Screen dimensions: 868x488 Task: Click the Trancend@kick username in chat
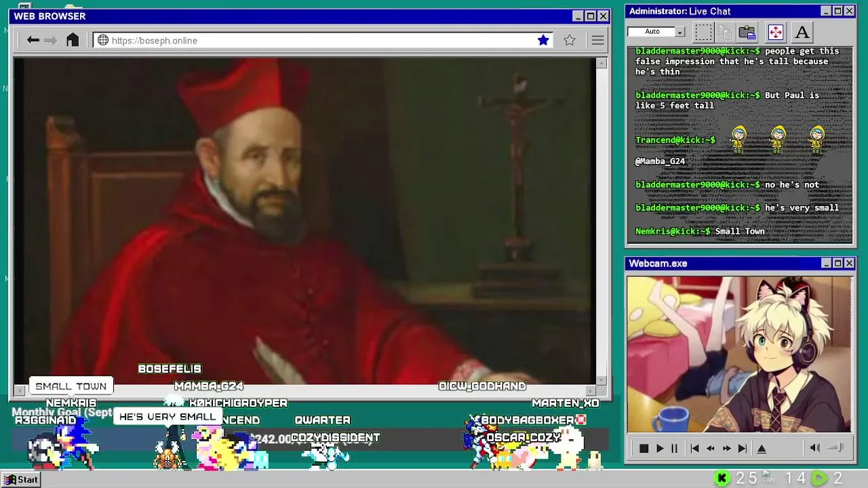[675, 140]
